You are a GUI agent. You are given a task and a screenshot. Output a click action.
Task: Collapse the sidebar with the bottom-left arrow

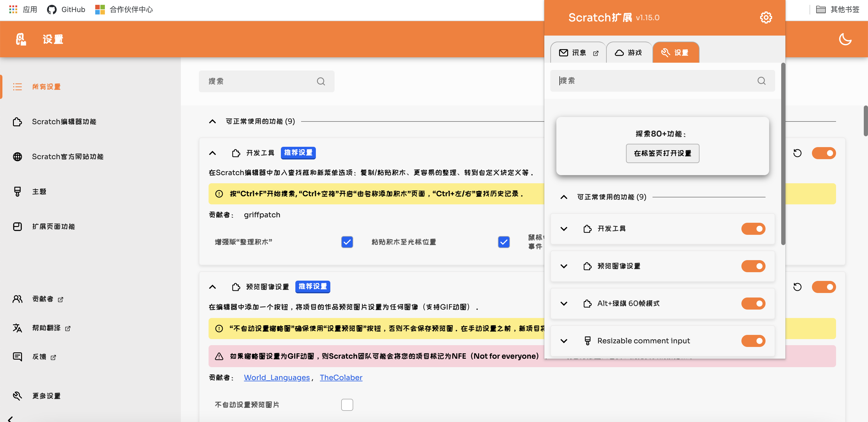(x=11, y=419)
